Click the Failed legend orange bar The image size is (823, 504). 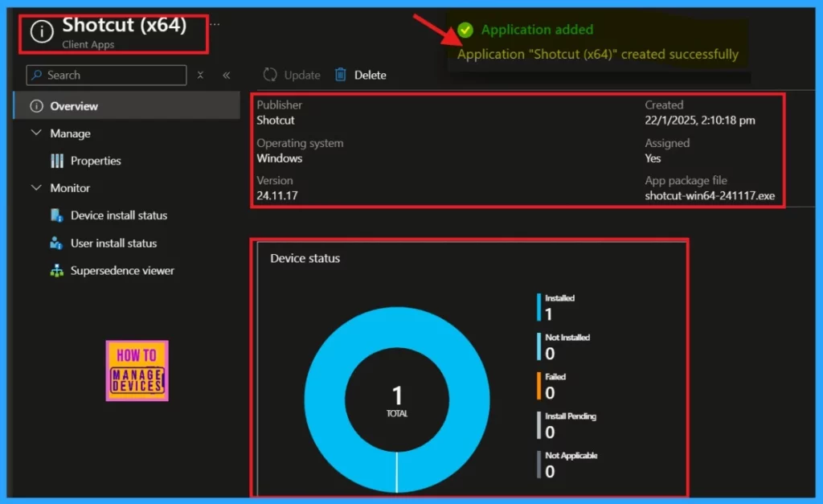[x=538, y=386]
